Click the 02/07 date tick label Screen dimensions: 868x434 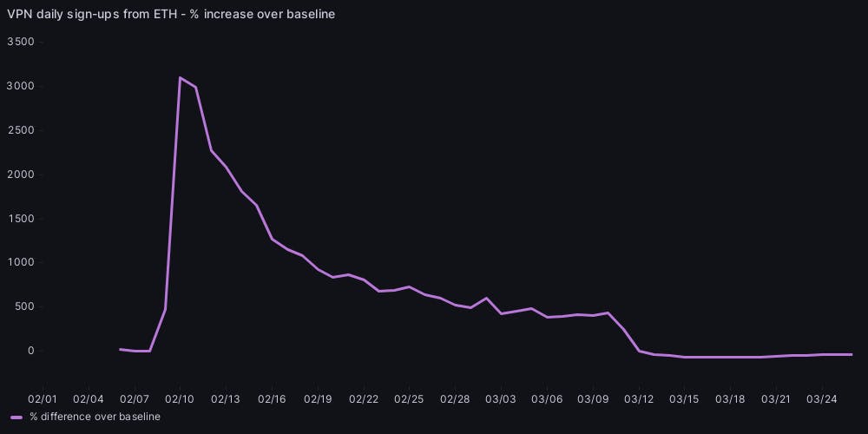pos(135,399)
